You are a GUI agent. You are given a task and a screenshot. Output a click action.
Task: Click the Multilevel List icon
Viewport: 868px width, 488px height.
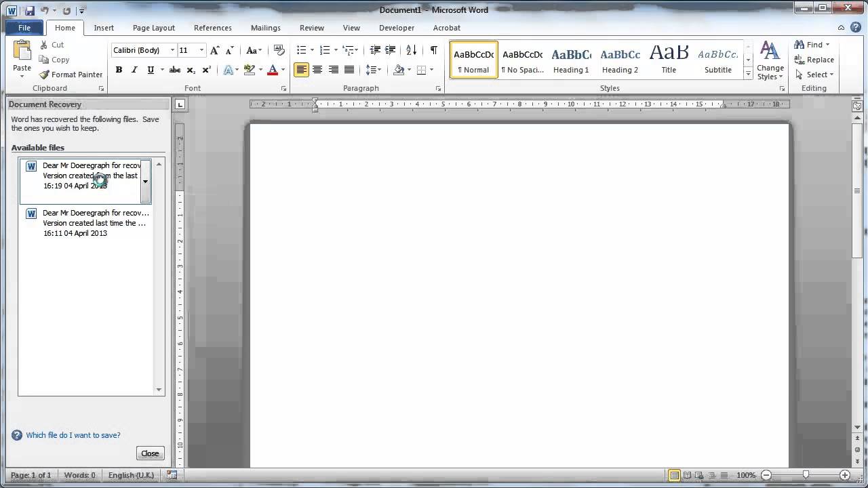click(x=349, y=50)
